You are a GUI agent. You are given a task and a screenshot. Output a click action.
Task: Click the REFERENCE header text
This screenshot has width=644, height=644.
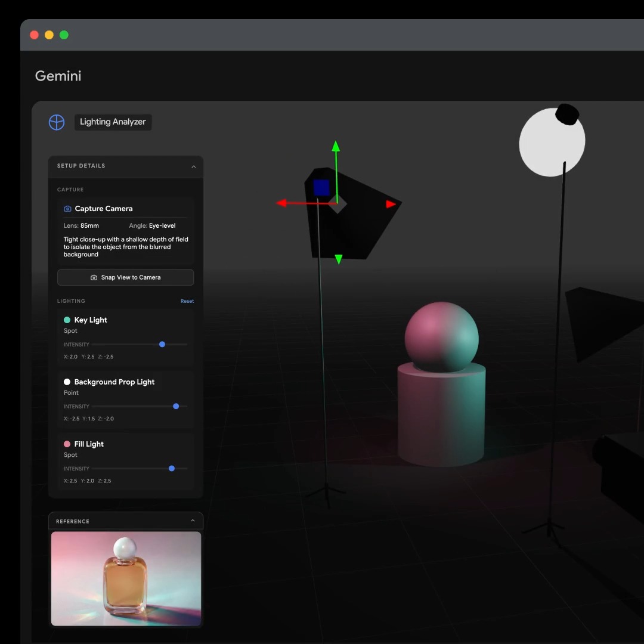click(73, 521)
